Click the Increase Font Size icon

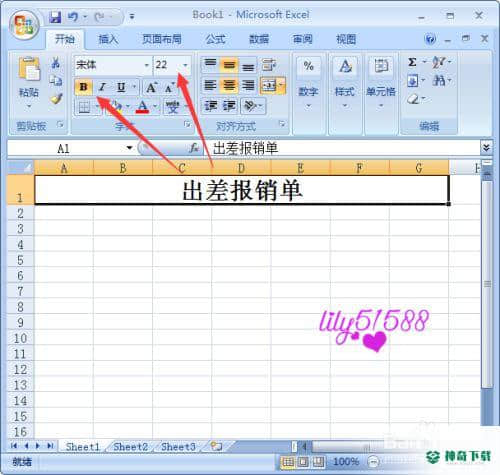pyautogui.click(x=151, y=87)
